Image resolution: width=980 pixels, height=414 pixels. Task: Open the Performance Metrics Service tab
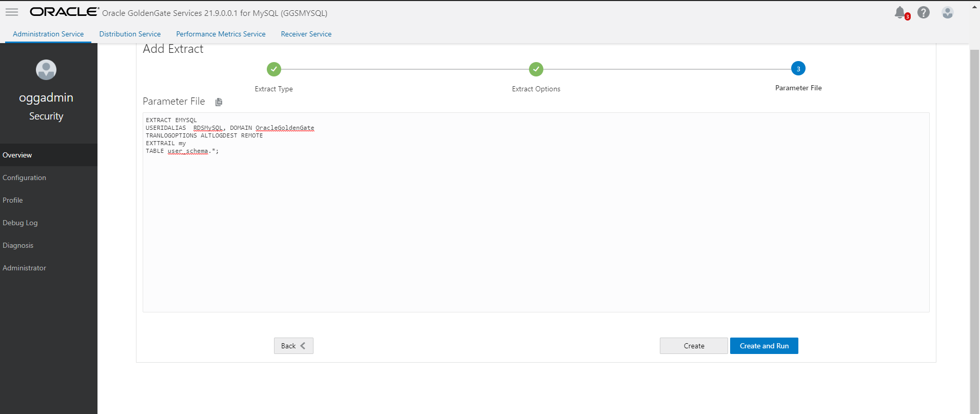[x=221, y=34]
